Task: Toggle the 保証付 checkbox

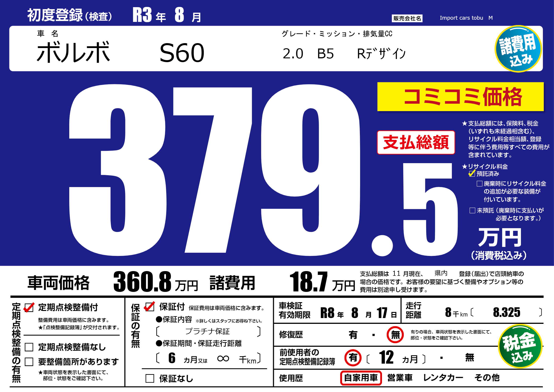Action: tap(150, 307)
